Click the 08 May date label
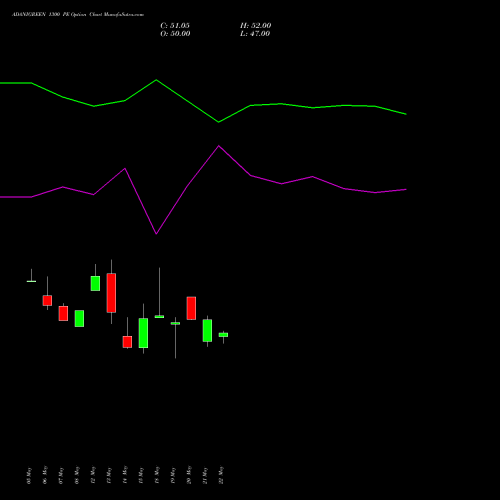This screenshot has width=500, height=500. [77, 476]
